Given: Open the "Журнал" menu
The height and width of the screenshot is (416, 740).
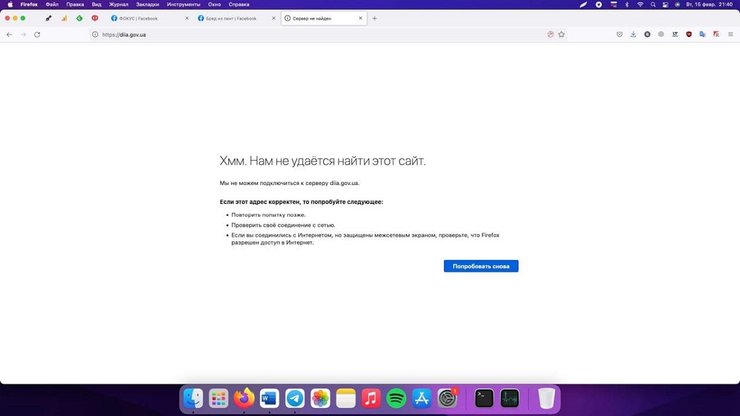Looking at the screenshot, I should pos(119,5).
